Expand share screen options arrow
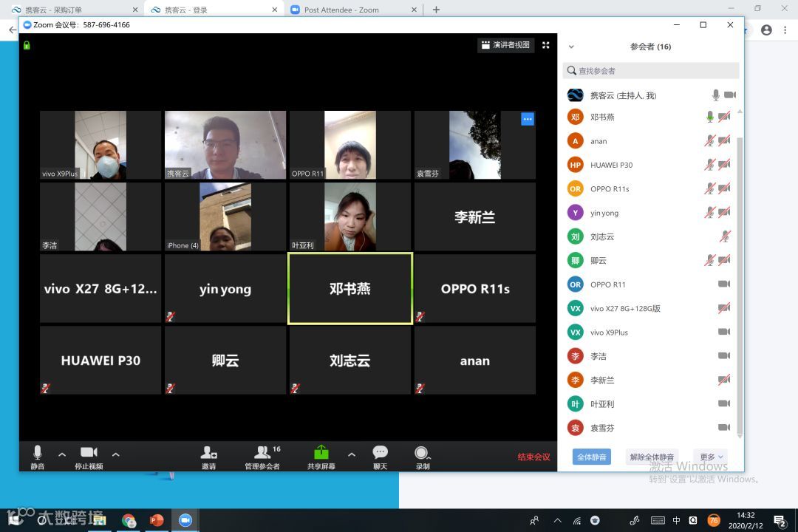The image size is (798, 532). 352,454
